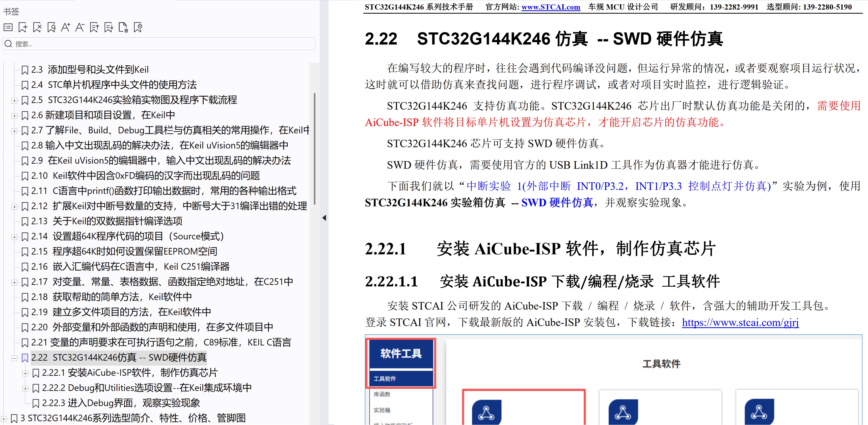Open bookmark 2.22.1 安装AiCube-ISP软件
The image size is (868, 425).
click(130, 373)
